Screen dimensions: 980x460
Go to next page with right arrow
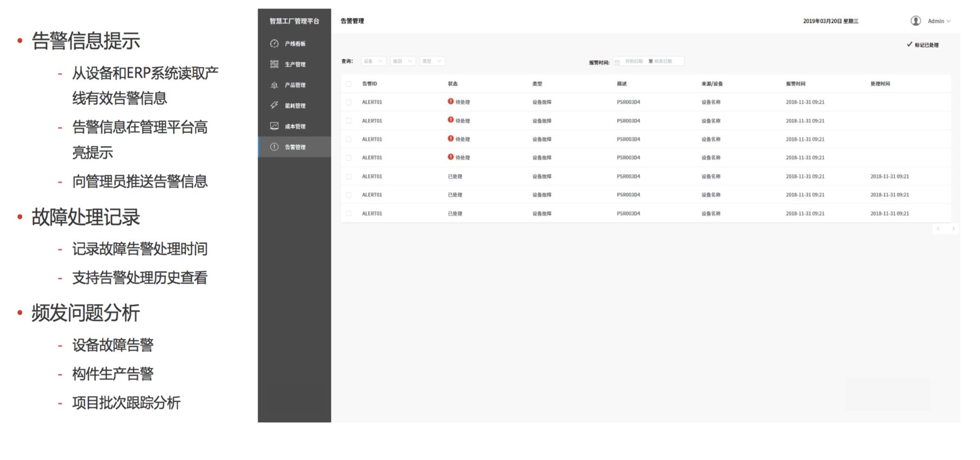953,229
